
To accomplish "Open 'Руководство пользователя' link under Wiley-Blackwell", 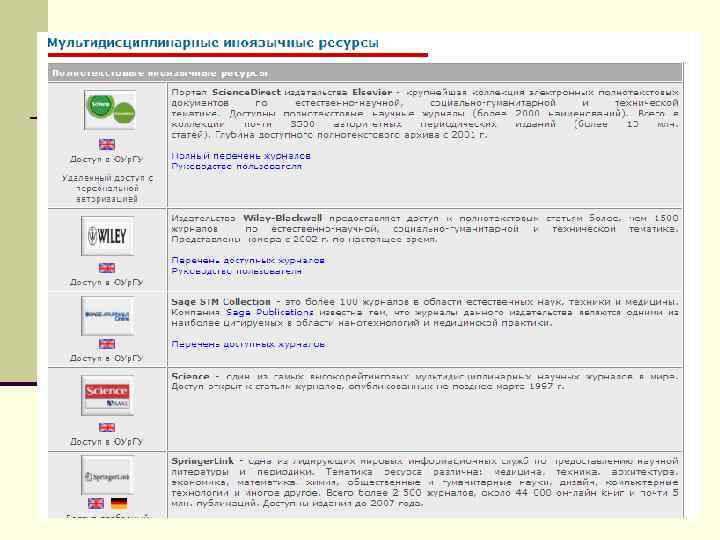I will point(236,271).
